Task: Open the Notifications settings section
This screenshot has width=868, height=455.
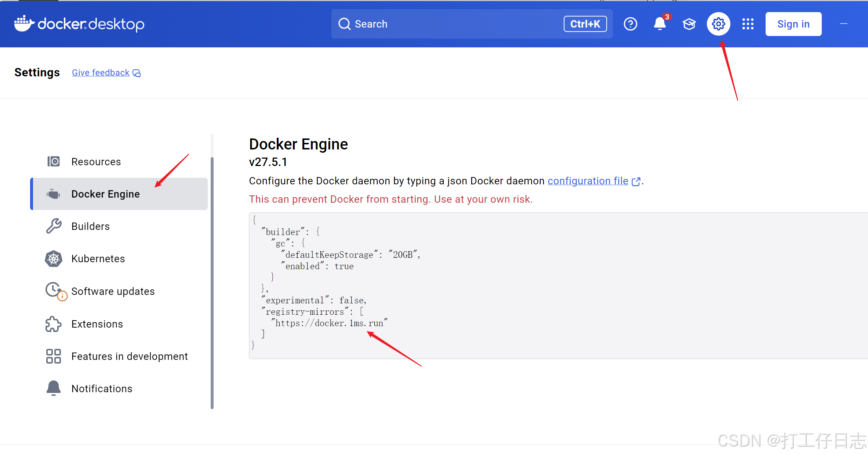Action: click(102, 389)
